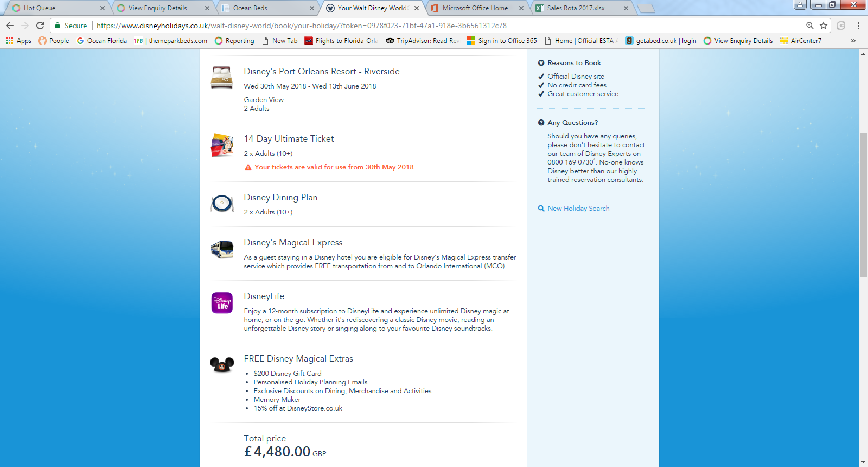Screen dimensions: 868x467
Task: Close the Sales Rota 2017.xlsx tab
Action: click(626, 8)
